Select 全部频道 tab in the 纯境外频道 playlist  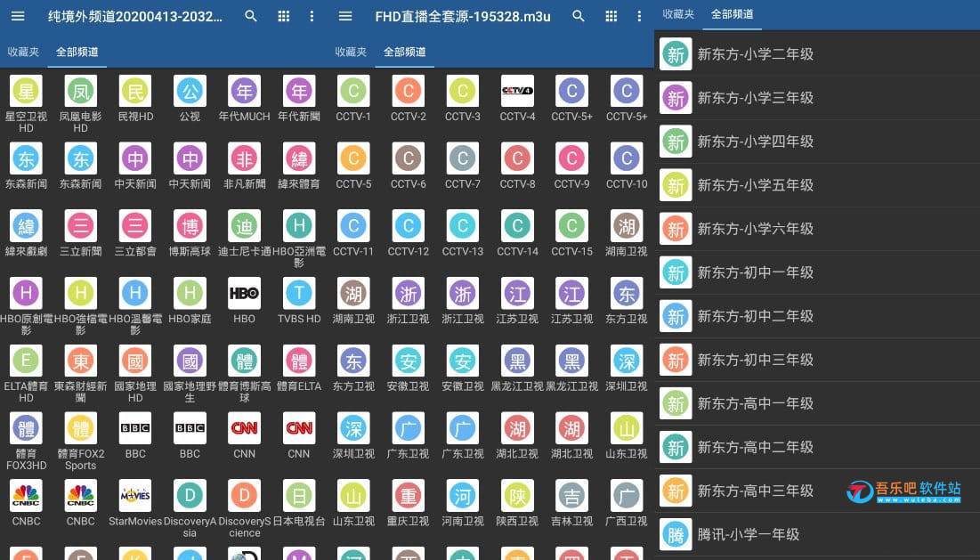(77, 52)
